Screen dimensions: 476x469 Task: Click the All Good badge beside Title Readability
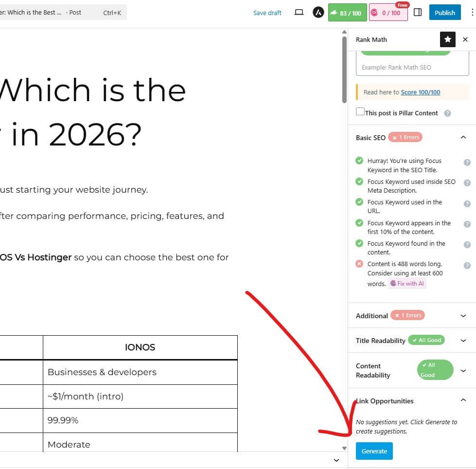coord(426,340)
